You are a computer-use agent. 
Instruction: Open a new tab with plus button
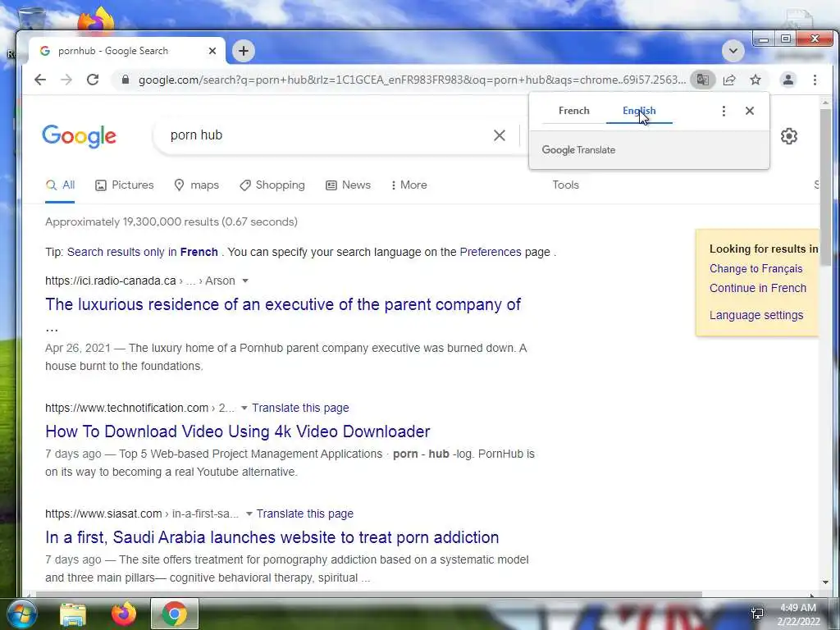tap(244, 51)
